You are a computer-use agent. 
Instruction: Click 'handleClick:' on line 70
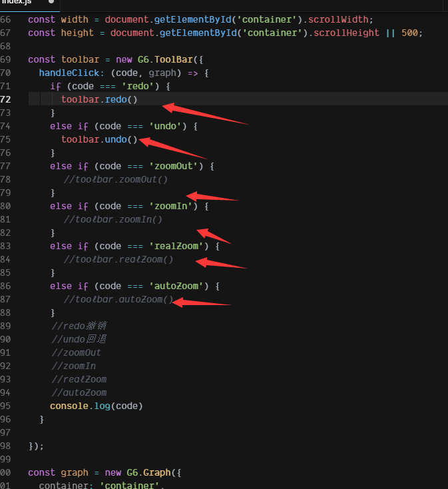(71, 73)
